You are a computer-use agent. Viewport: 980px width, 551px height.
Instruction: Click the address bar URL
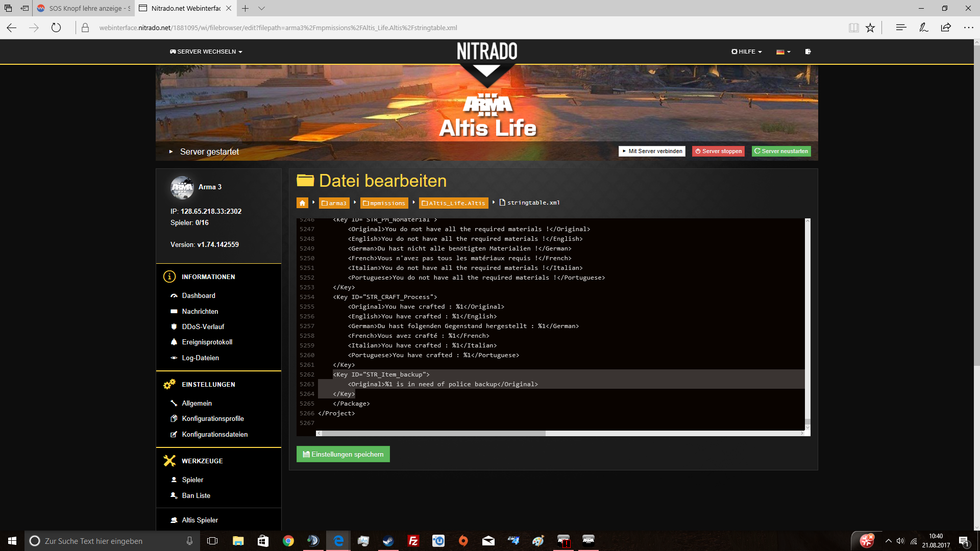[x=278, y=28]
